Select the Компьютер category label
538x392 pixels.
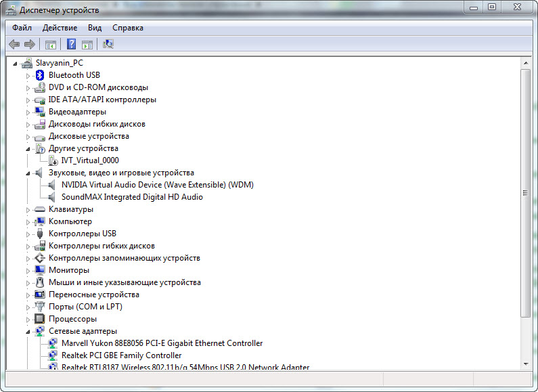tap(70, 221)
